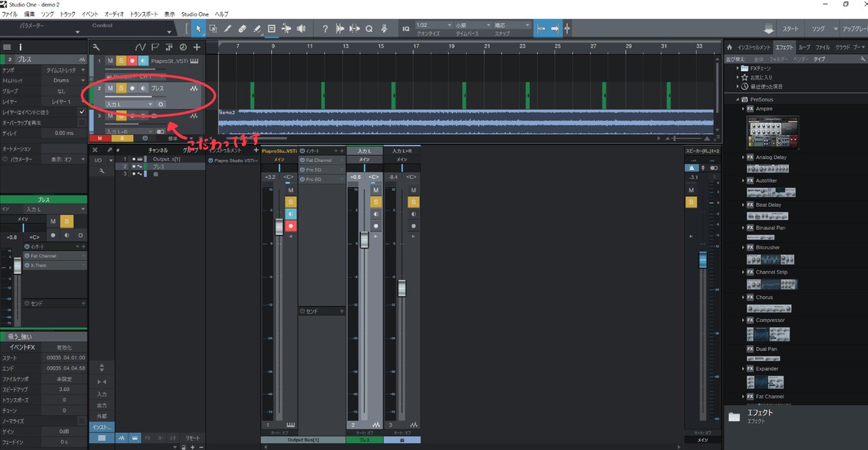
Task: Open the ファイル menu
Action: (x=9, y=14)
